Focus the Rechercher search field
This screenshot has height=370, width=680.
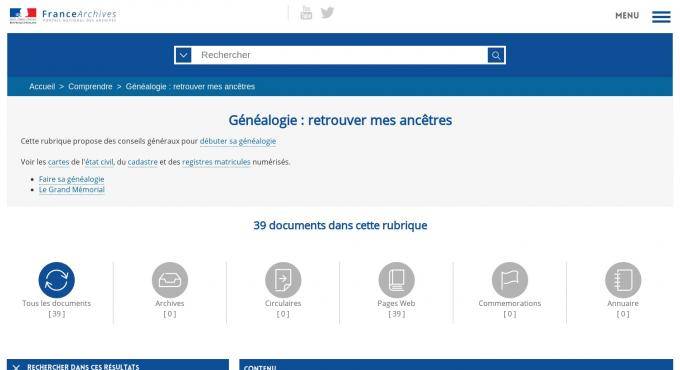pos(340,55)
